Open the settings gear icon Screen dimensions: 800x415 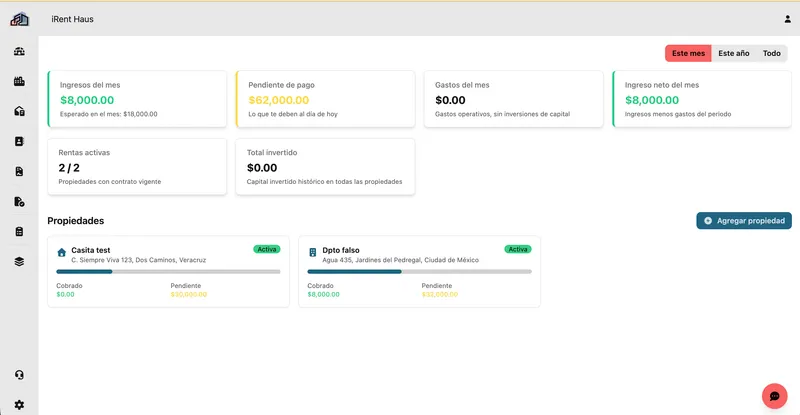coord(19,405)
